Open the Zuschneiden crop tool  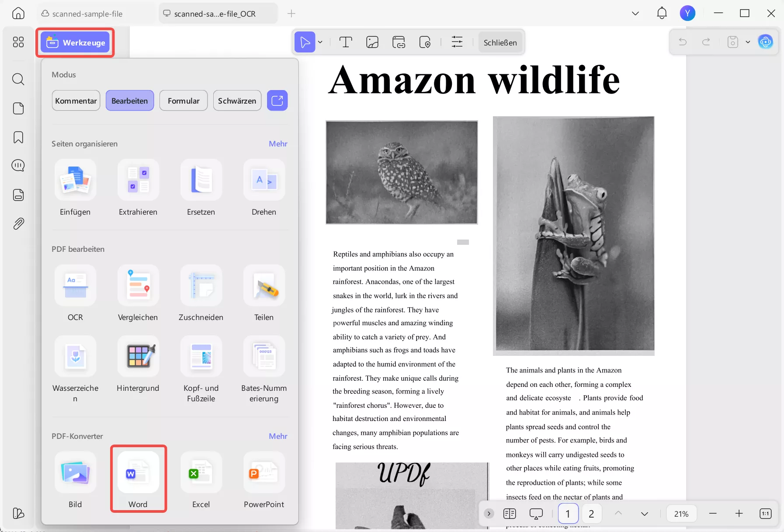coord(201,293)
